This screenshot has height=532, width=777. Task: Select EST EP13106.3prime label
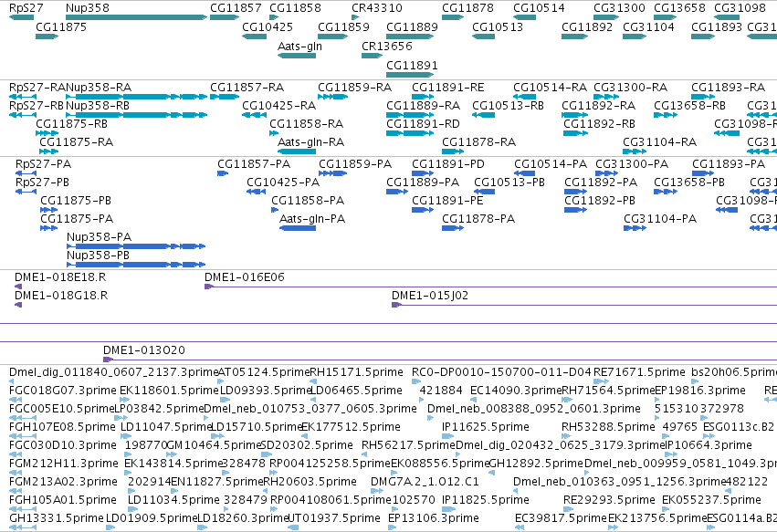pos(434,518)
